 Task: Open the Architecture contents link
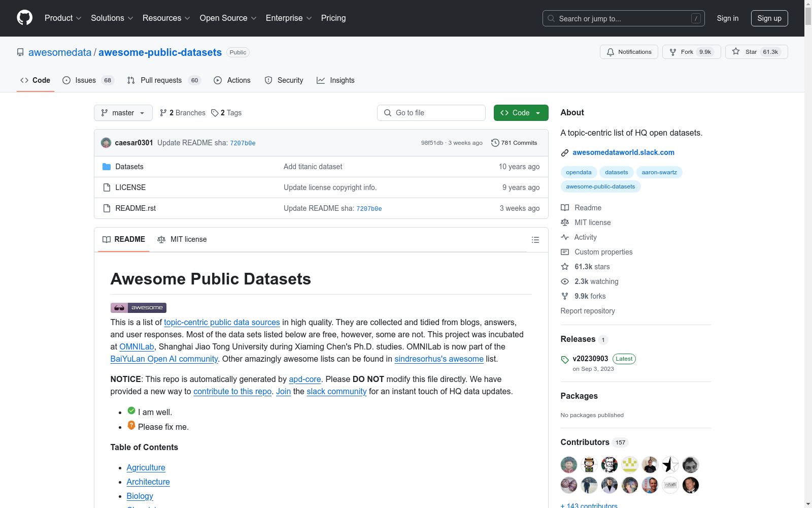click(x=148, y=482)
